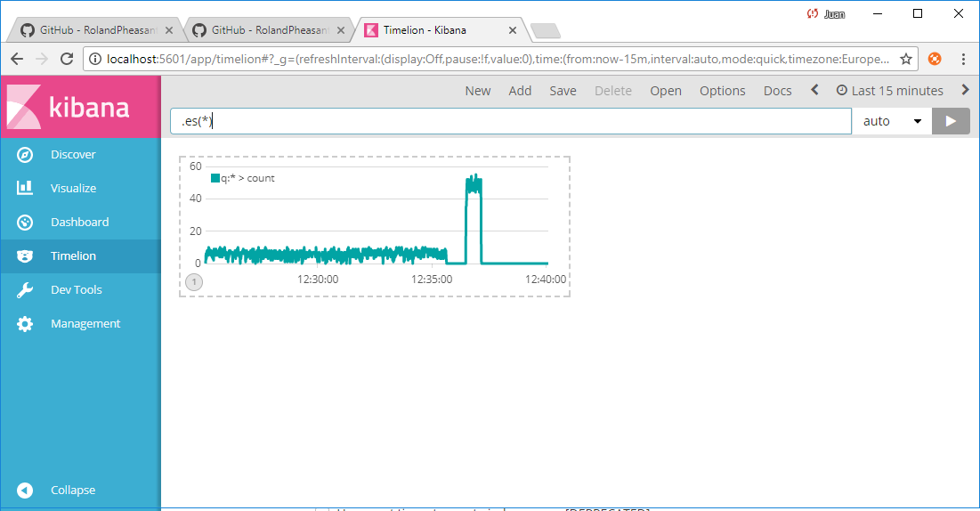Close the first GitHub tab
The image size is (980, 511).
(169, 30)
